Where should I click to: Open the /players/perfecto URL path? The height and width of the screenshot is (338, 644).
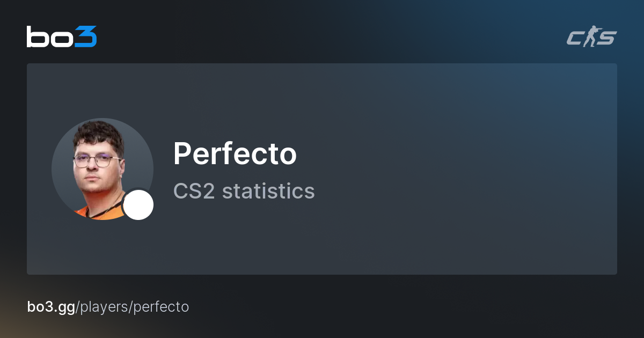pyautogui.click(x=133, y=307)
